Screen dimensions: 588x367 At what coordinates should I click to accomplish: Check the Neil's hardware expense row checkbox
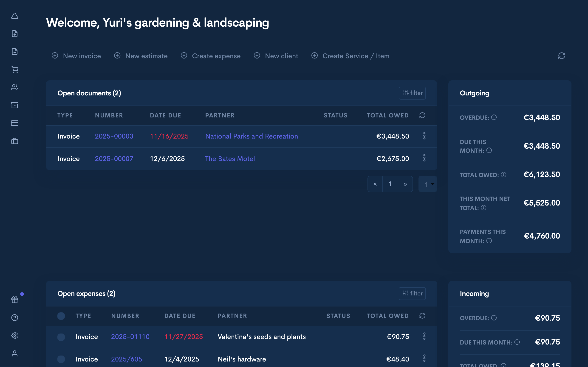tap(61, 359)
